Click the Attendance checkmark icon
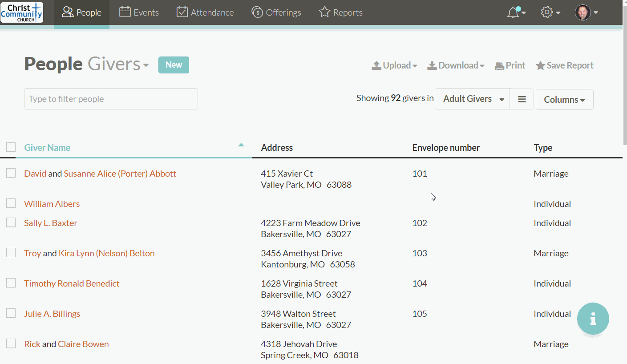The width and height of the screenshot is (627, 364). 182,12
